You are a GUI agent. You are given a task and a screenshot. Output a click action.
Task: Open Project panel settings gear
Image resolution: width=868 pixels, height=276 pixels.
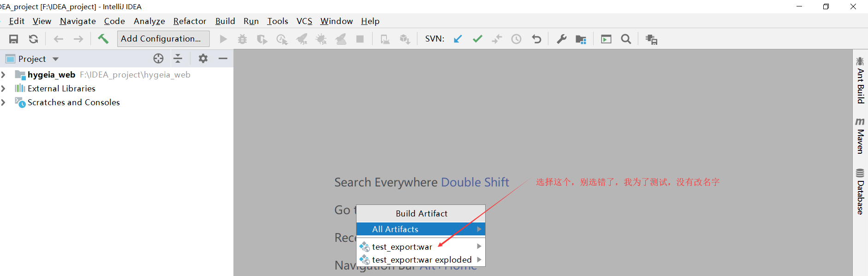(x=203, y=58)
